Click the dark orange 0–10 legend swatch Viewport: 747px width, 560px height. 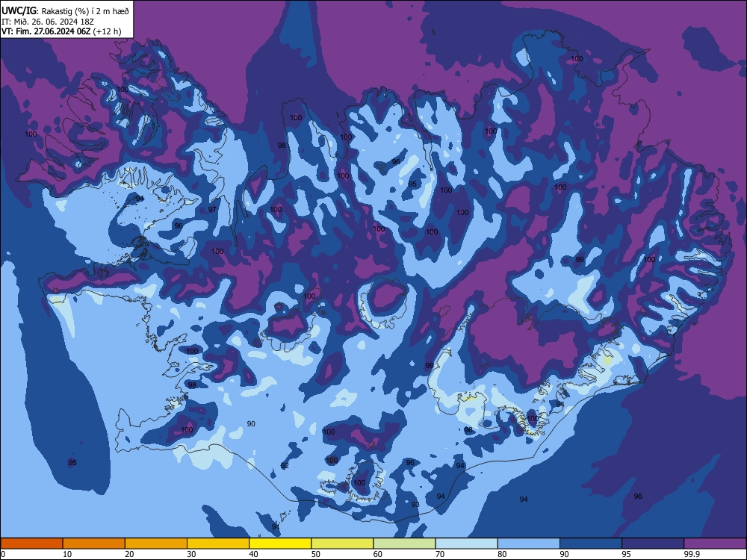(x=32, y=544)
